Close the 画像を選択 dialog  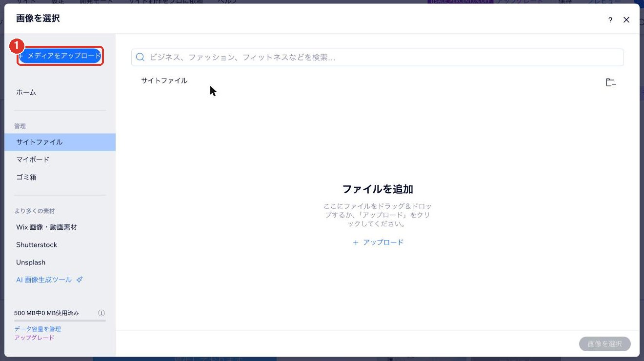pyautogui.click(x=626, y=20)
